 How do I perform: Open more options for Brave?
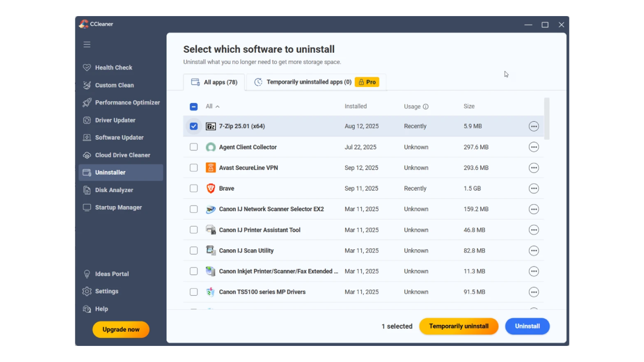pos(534,189)
